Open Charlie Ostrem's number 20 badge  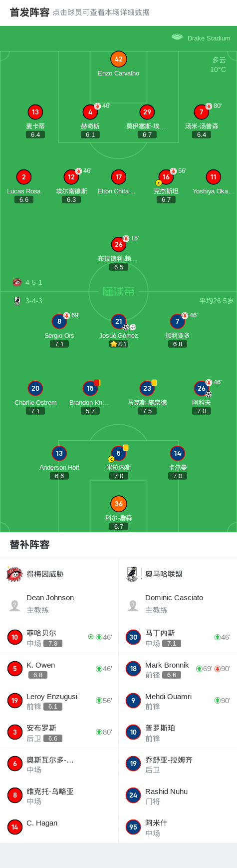coord(35,388)
